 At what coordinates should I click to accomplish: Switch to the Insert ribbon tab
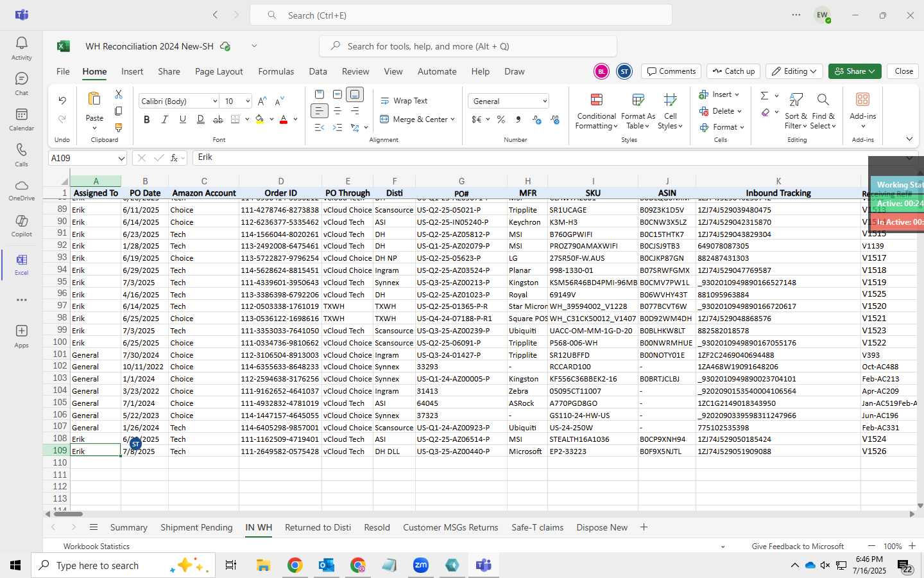click(132, 71)
